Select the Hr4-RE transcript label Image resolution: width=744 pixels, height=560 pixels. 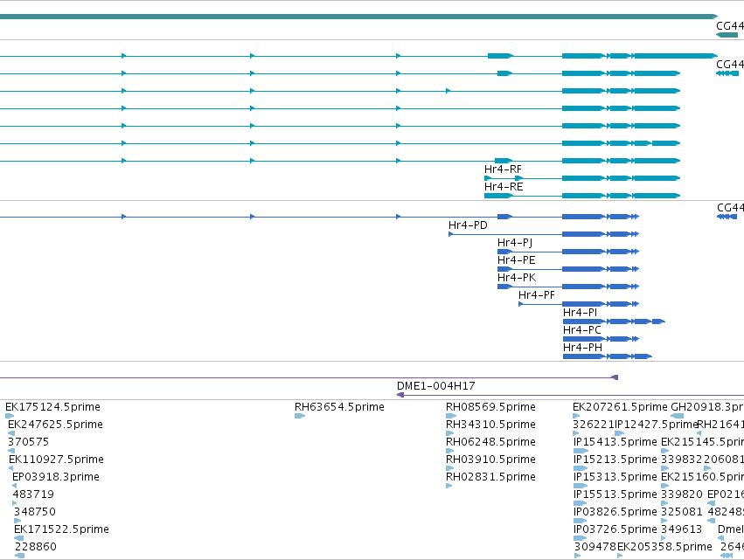click(504, 187)
